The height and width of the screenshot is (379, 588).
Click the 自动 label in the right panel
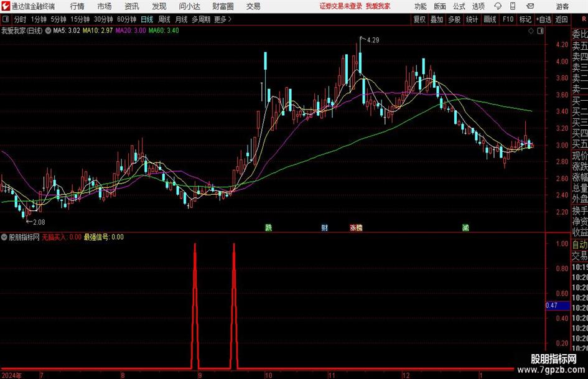(x=580, y=245)
